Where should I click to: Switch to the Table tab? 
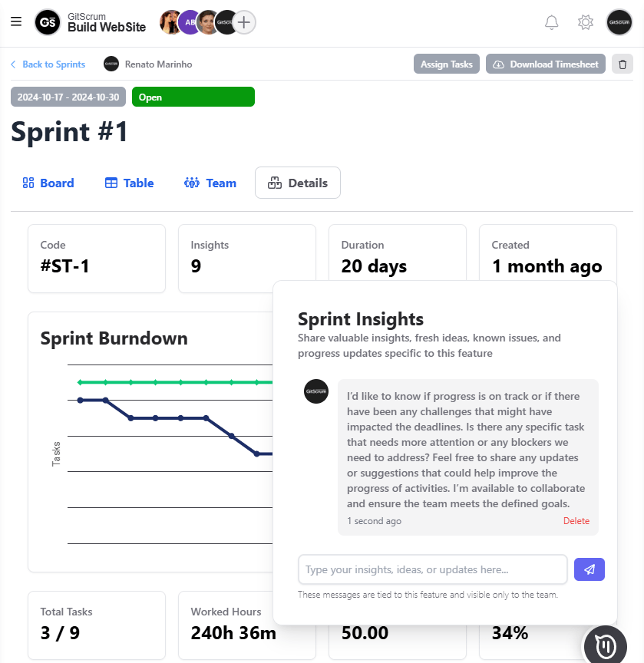pos(129,183)
